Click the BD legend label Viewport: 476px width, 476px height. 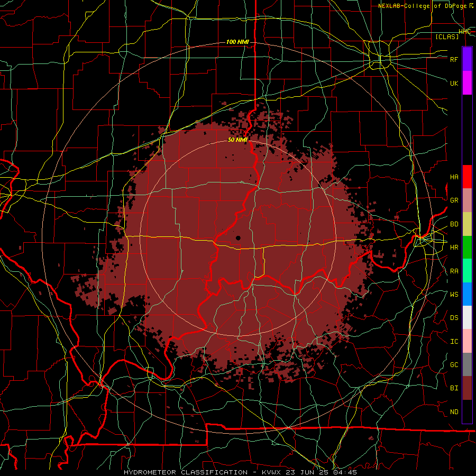[454, 224]
